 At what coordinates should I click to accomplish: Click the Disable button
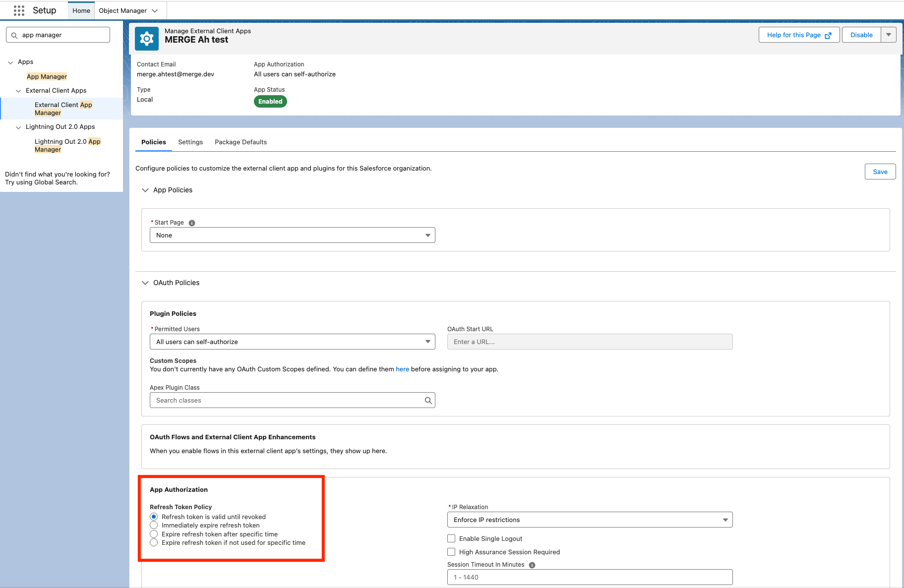point(861,35)
